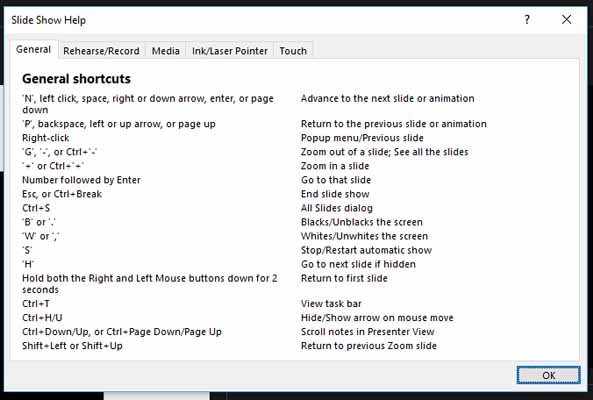593x400 pixels.
Task: Click the General shortcuts heading
Action: [76, 79]
